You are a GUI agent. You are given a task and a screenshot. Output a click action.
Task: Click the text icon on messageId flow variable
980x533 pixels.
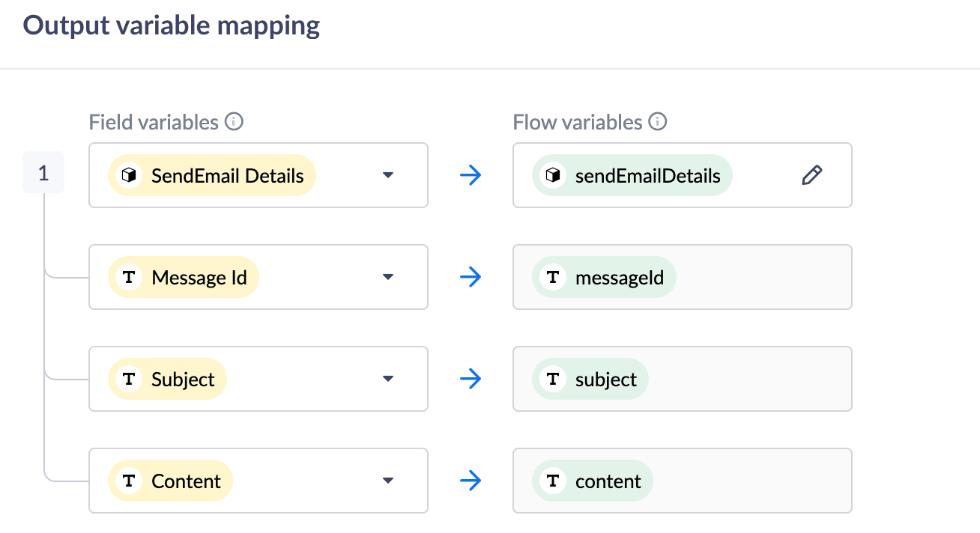553,277
